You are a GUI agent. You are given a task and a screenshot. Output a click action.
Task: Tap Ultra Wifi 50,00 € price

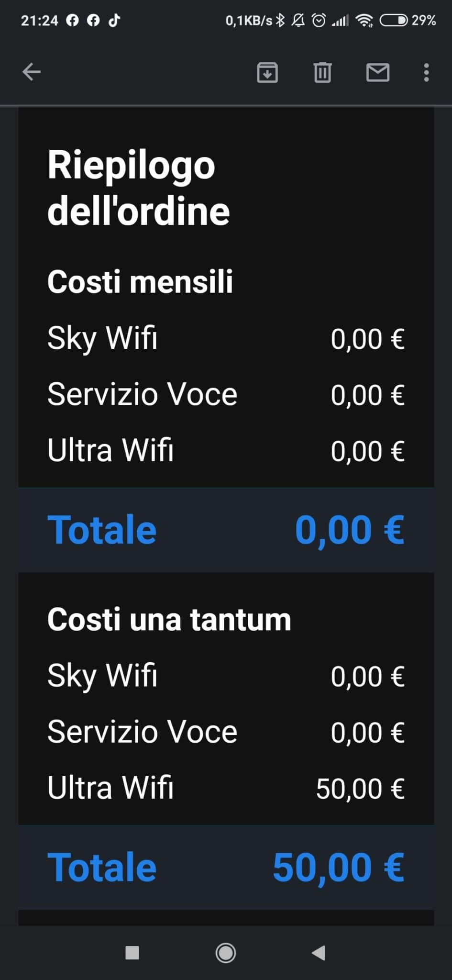[360, 789]
